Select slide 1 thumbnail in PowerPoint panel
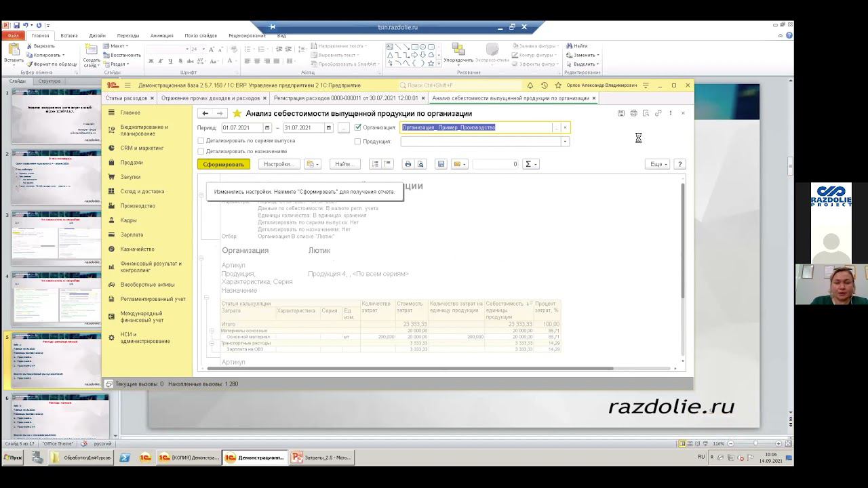 click(x=56, y=116)
